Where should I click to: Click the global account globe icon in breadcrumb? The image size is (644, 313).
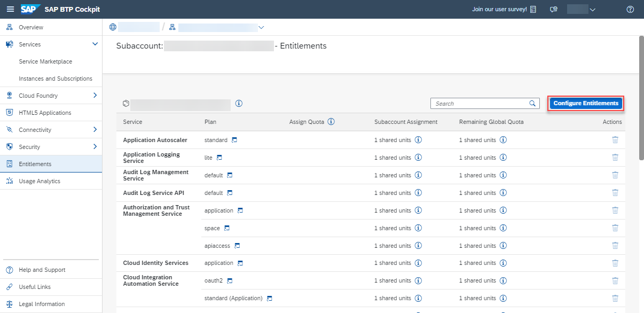click(112, 27)
